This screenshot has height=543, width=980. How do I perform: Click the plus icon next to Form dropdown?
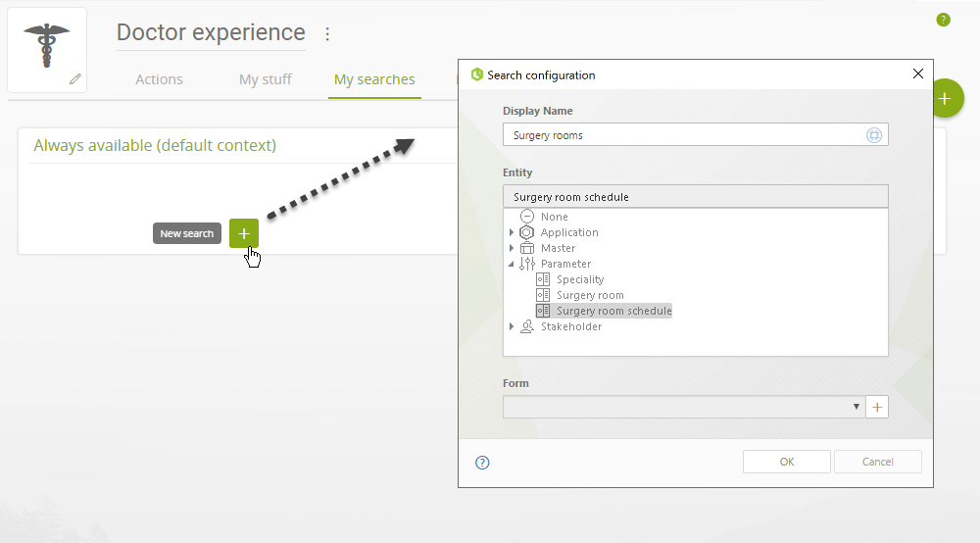(877, 407)
